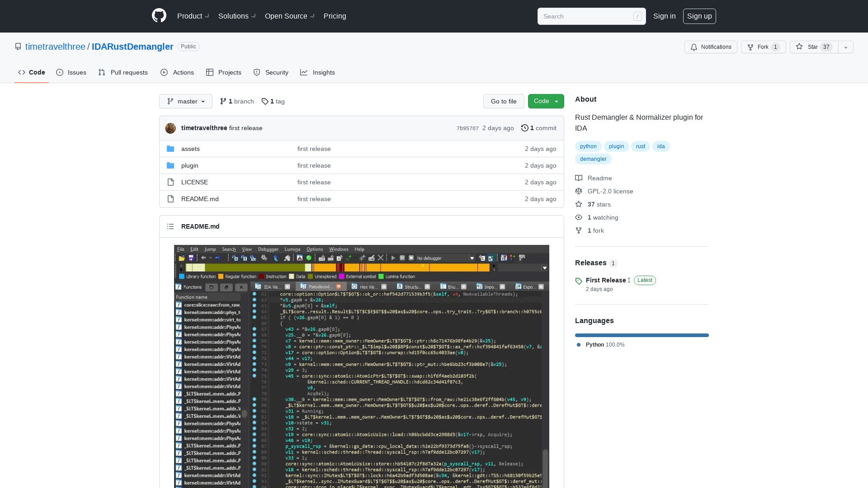Expand the Open Source menu
Screen dimensions: 868x488
[290, 16]
